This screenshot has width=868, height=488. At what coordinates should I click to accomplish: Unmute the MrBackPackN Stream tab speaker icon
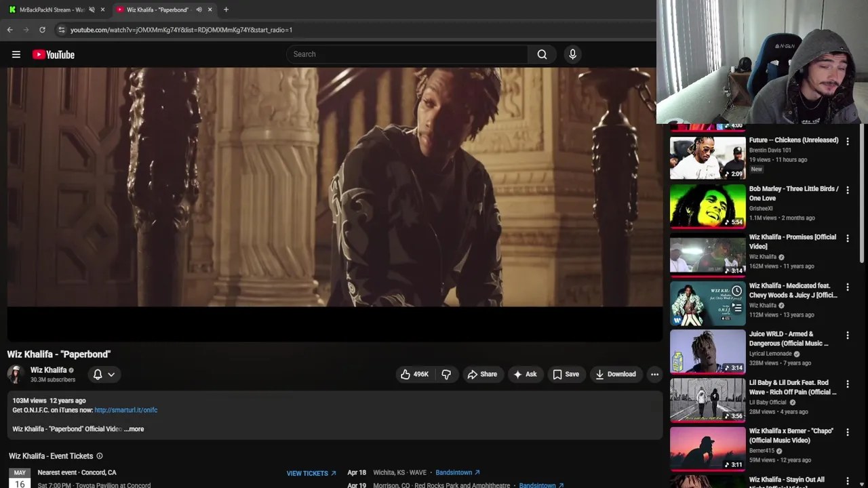coord(92,9)
